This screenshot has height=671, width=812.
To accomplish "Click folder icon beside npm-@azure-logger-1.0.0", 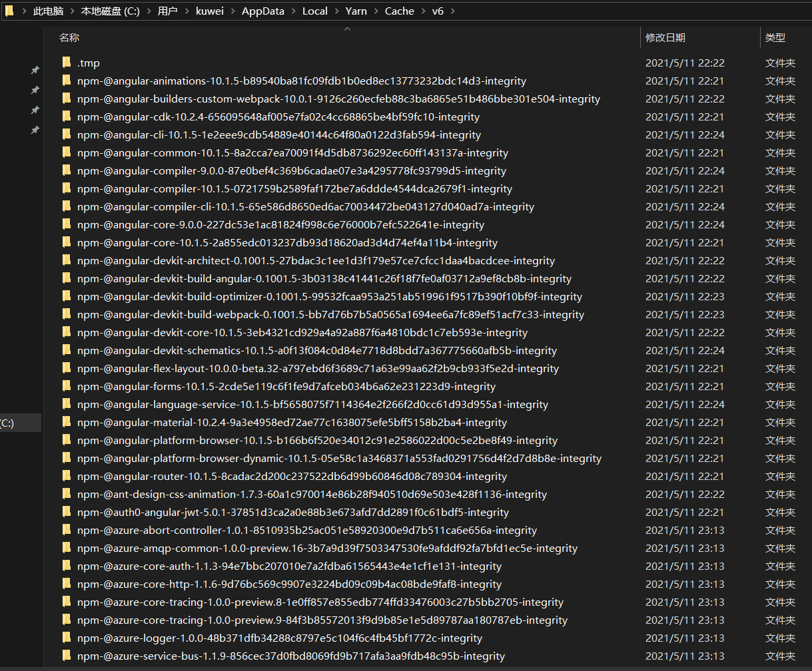I will 66,638.
